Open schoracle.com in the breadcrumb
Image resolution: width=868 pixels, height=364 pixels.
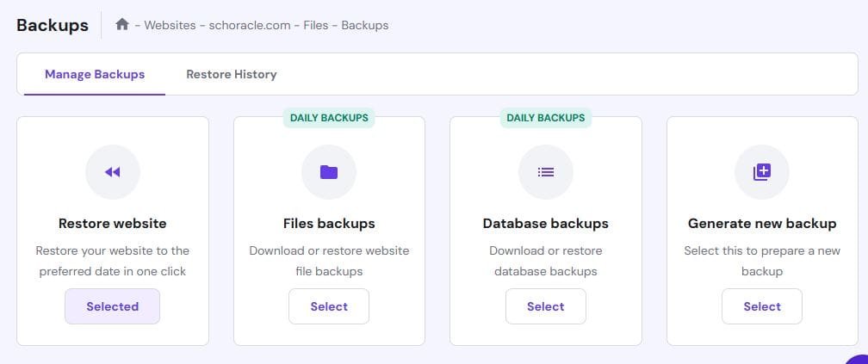click(249, 26)
